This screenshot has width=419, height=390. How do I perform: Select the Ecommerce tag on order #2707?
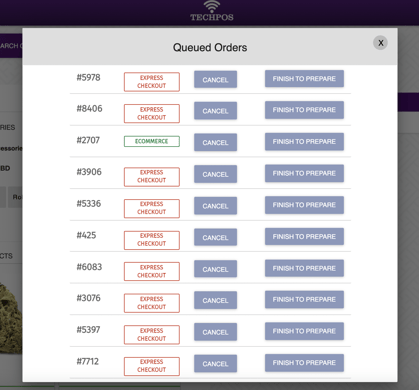pyautogui.click(x=152, y=141)
